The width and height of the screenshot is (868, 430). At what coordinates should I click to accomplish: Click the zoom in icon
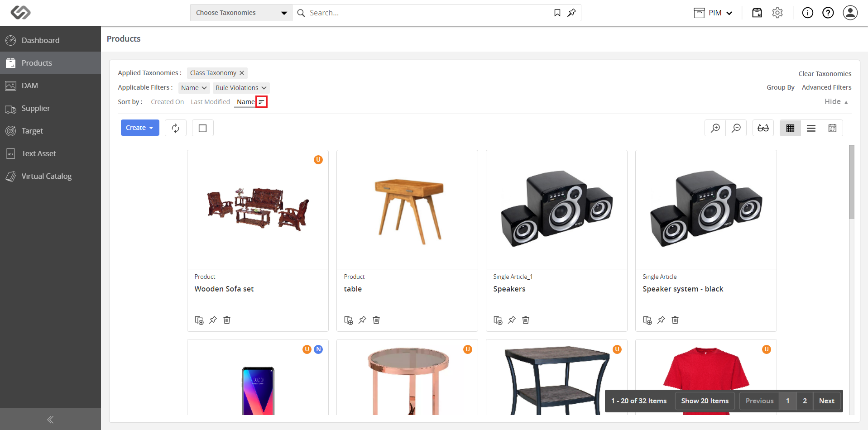pos(715,128)
